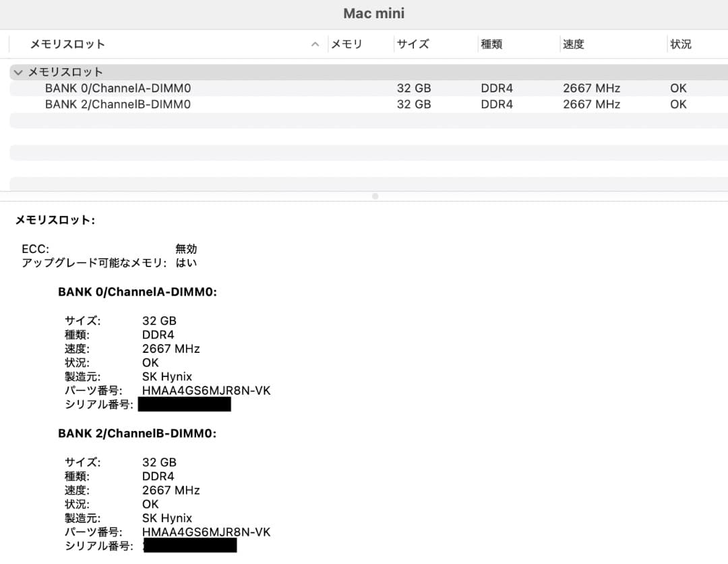This screenshot has height=564, width=728.
Task: Select the part number HMAA4GS6MJR8N-VK
Action: (x=206, y=391)
